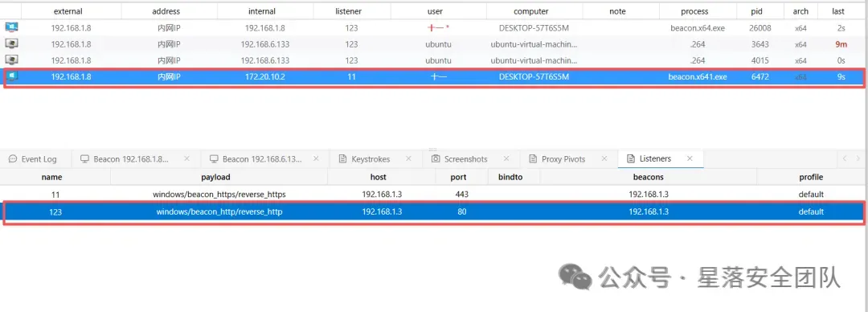Click the document icon on the Keystrokes tab
This screenshot has width=868, height=312.
coord(342,159)
